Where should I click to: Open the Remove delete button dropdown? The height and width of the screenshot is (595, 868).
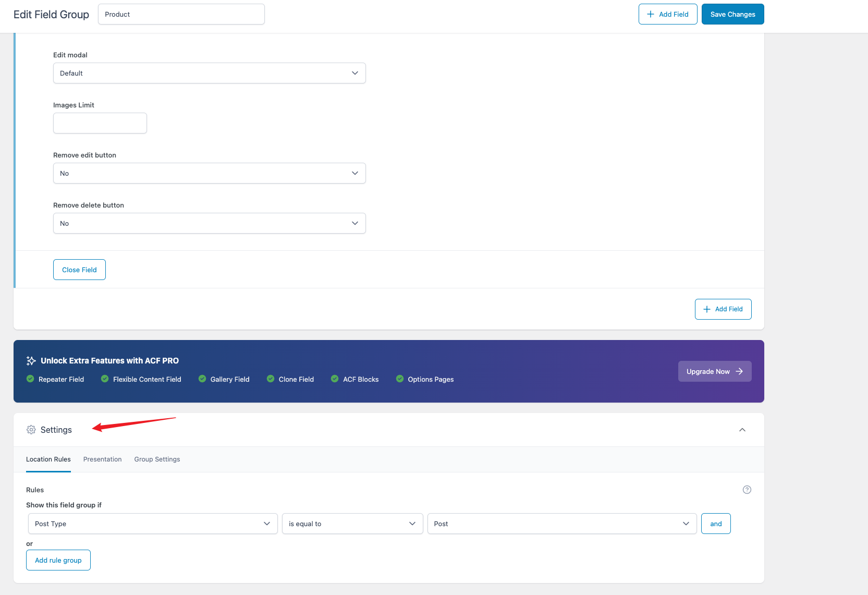tap(209, 223)
